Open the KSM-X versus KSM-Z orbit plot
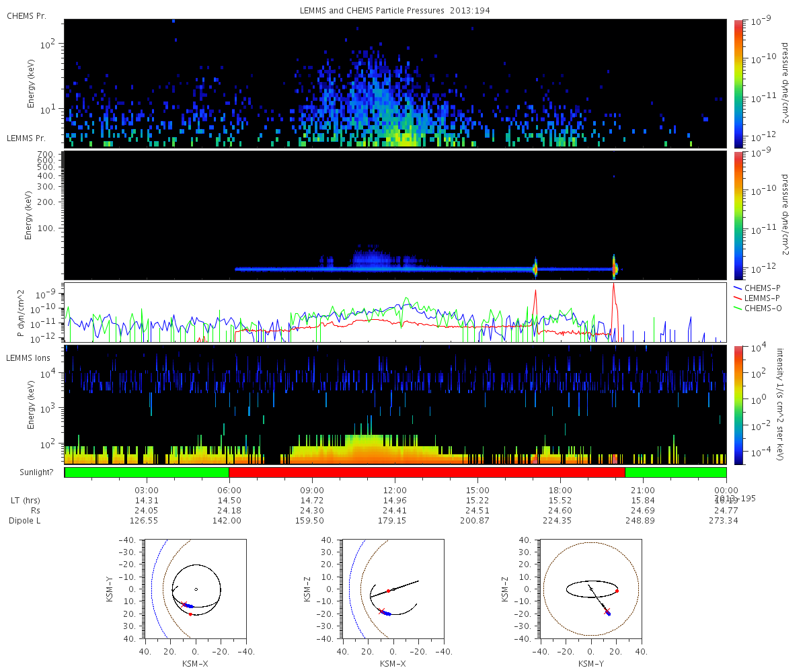This screenshot has width=807, height=672. point(393,589)
